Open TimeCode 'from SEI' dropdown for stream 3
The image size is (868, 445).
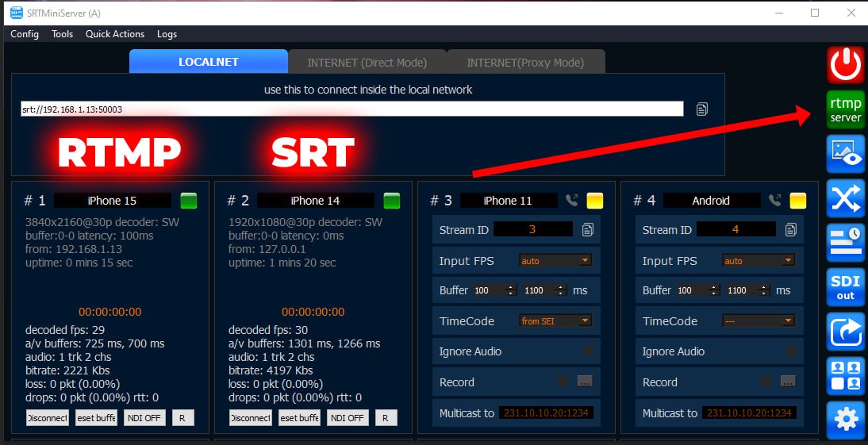pyautogui.click(x=555, y=321)
